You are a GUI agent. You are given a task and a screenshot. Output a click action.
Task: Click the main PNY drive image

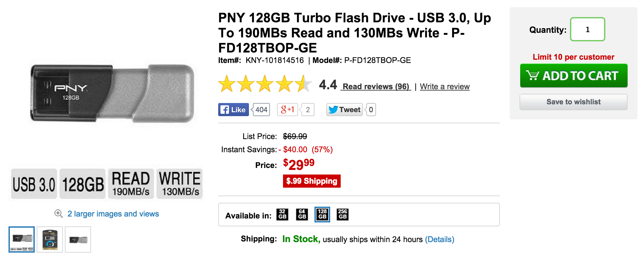[112, 93]
